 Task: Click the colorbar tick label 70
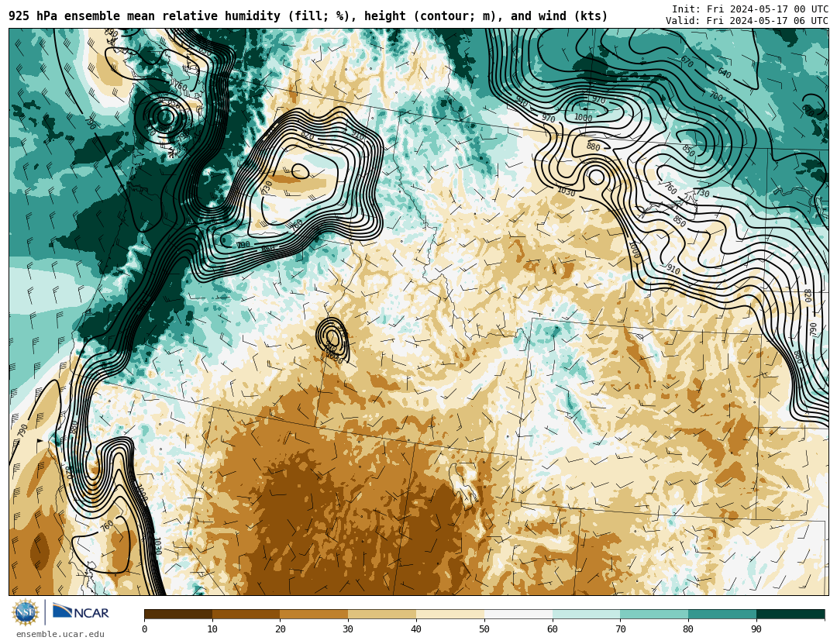coord(620,629)
